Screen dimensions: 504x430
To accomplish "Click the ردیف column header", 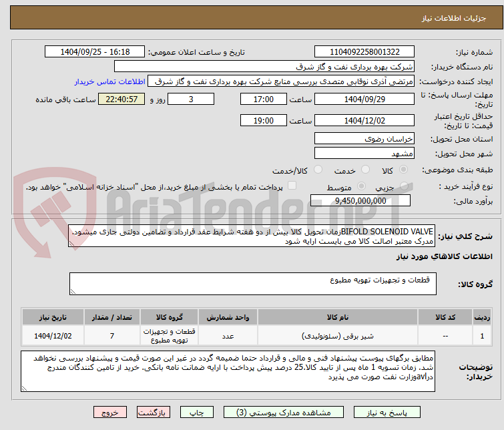I will (482, 317).
